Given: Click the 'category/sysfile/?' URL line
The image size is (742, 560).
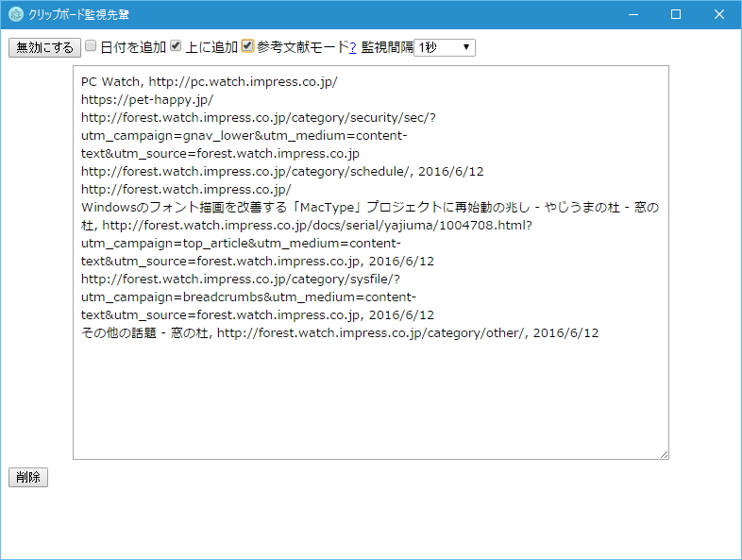Looking at the screenshot, I should click(x=241, y=280).
